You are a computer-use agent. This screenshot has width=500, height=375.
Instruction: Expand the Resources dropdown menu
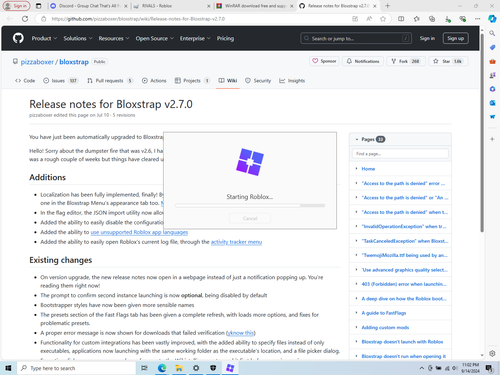click(x=114, y=38)
